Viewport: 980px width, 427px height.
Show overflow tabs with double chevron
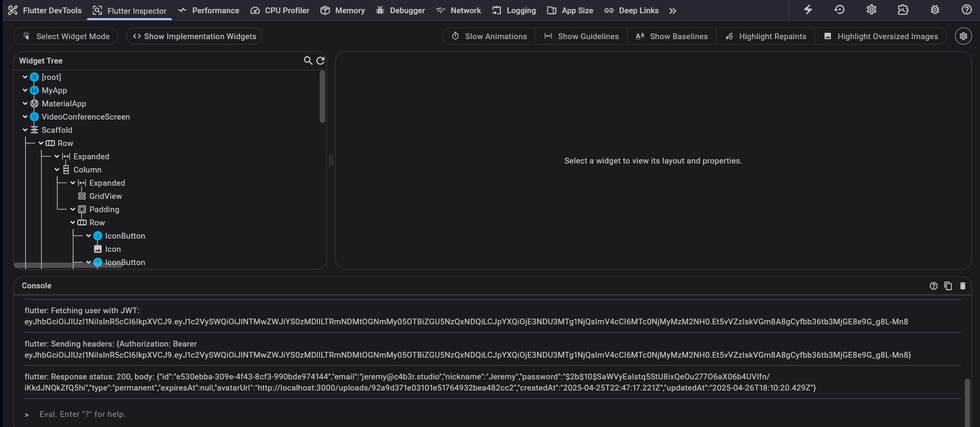click(672, 11)
